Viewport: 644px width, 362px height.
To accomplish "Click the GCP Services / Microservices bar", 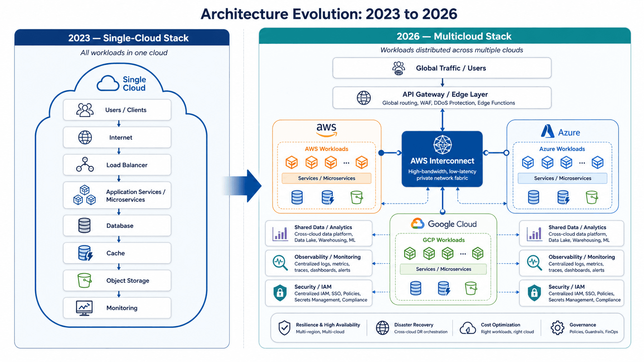I will (x=443, y=269).
